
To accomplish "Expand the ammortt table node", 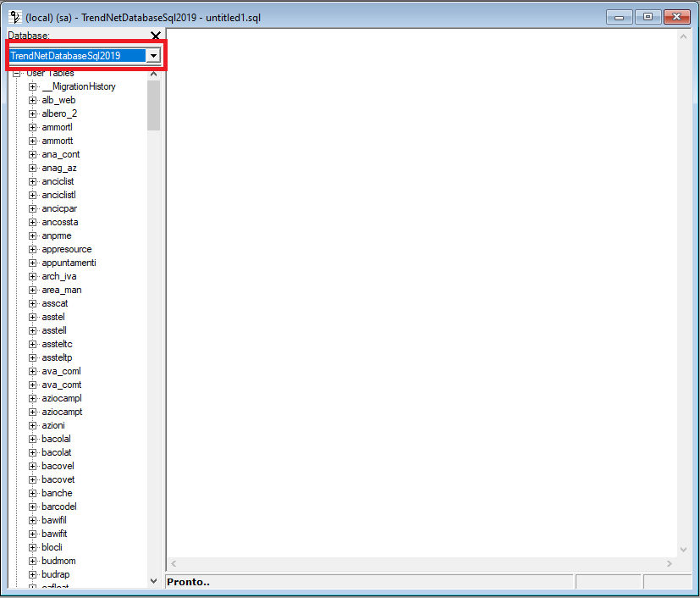I will 32,141.
